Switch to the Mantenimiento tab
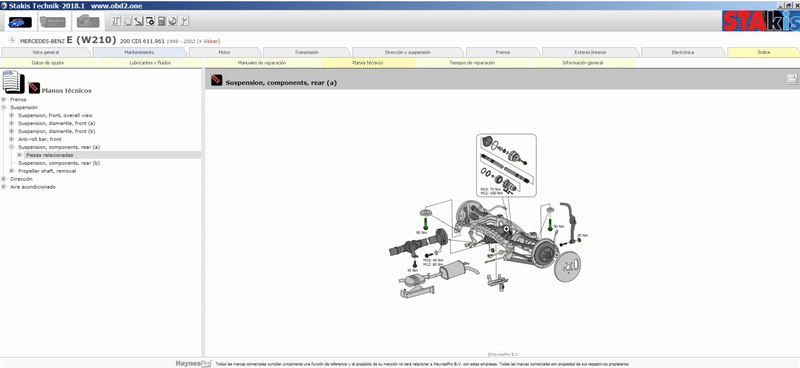Screen dimensions: 800x368 tap(139, 52)
